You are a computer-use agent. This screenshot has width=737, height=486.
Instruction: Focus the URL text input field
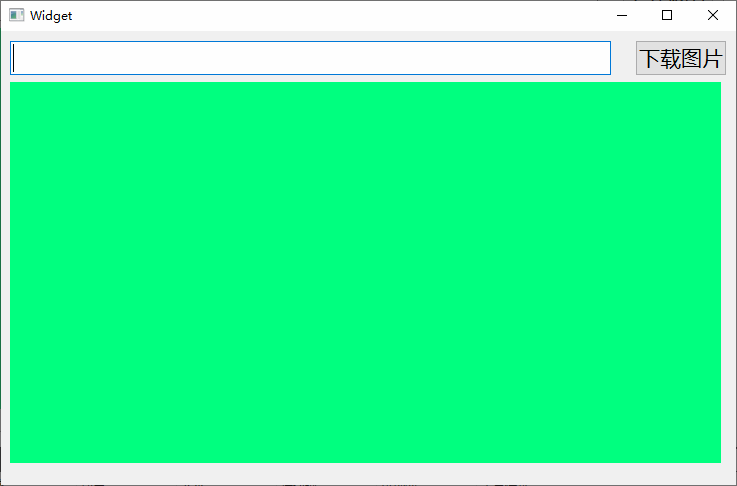click(310, 58)
